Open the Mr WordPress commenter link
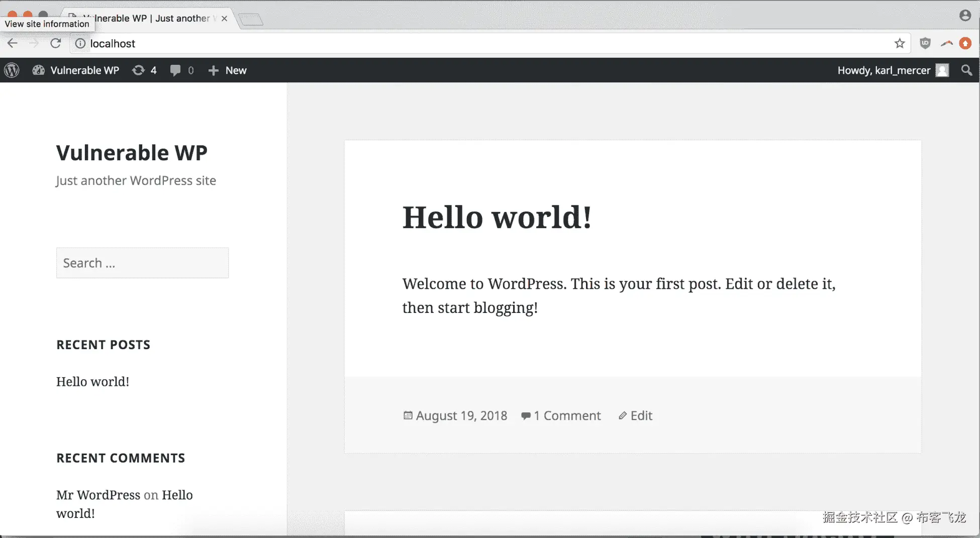 [98, 495]
